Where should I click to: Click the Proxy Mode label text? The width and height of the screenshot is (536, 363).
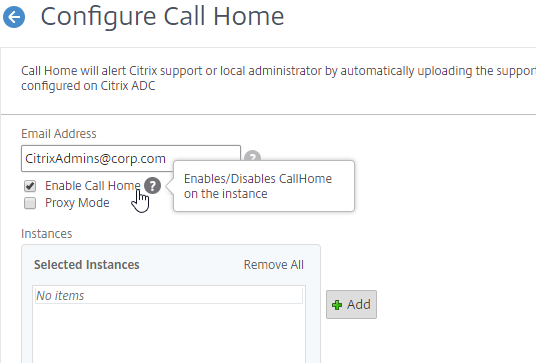pos(77,203)
